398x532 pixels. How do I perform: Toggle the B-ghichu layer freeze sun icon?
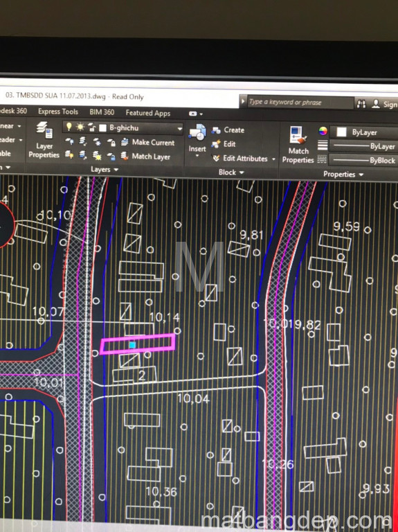[80, 127]
